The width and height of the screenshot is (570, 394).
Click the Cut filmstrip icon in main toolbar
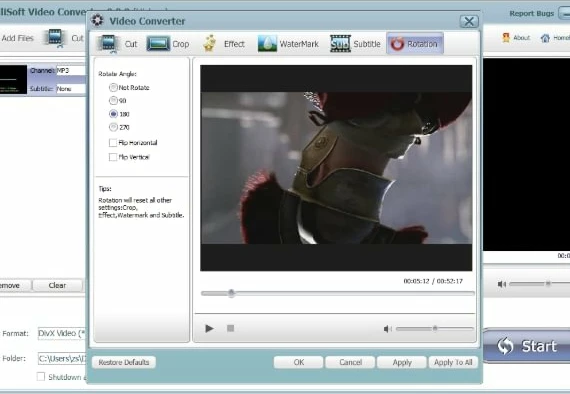[56, 38]
